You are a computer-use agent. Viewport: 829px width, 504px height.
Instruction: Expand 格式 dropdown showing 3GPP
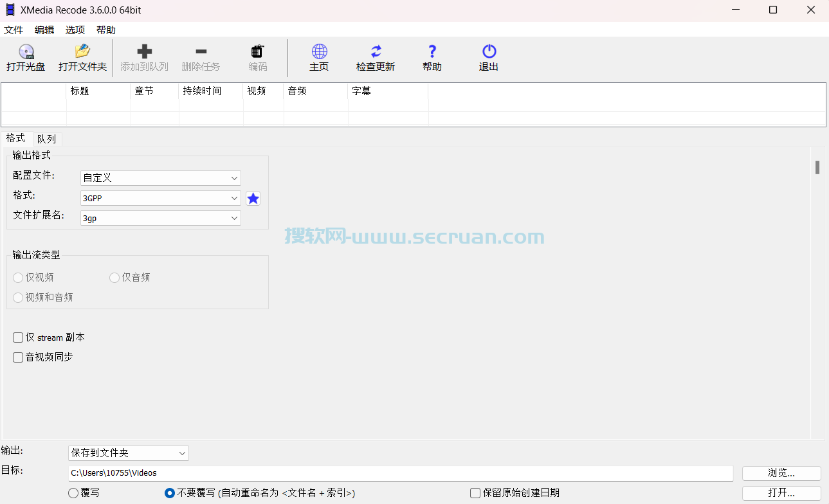[x=161, y=198]
